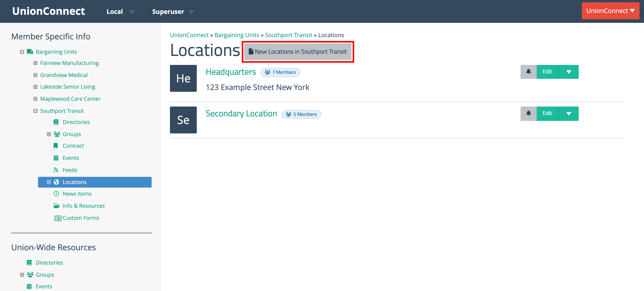This screenshot has width=644, height=291.
Task: Click Edit button for Secondary Location
Action: 547,113
